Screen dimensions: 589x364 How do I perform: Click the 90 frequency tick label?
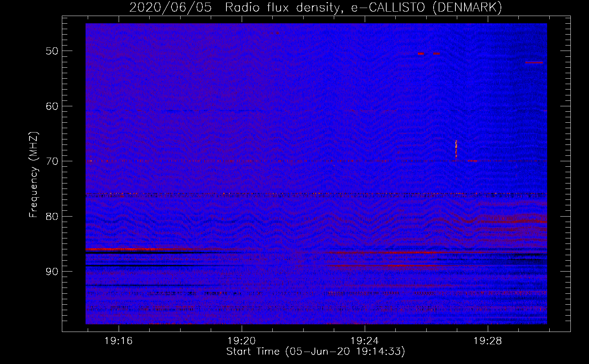click(x=52, y=272)
